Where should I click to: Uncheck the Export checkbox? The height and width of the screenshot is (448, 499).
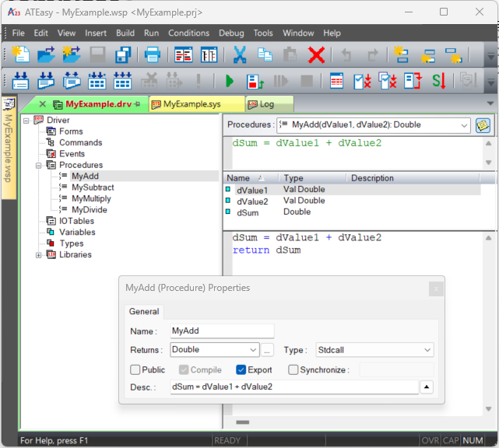point(241,369)
